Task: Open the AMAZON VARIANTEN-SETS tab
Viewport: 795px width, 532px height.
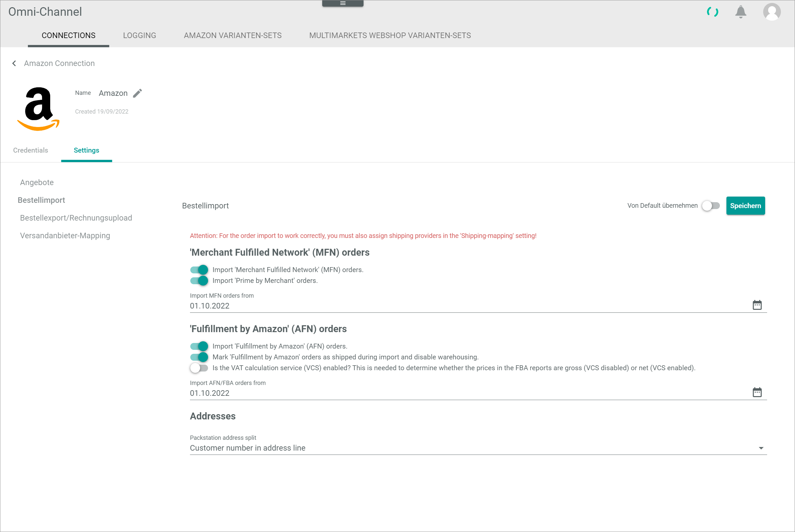Action: coord(233,36)
